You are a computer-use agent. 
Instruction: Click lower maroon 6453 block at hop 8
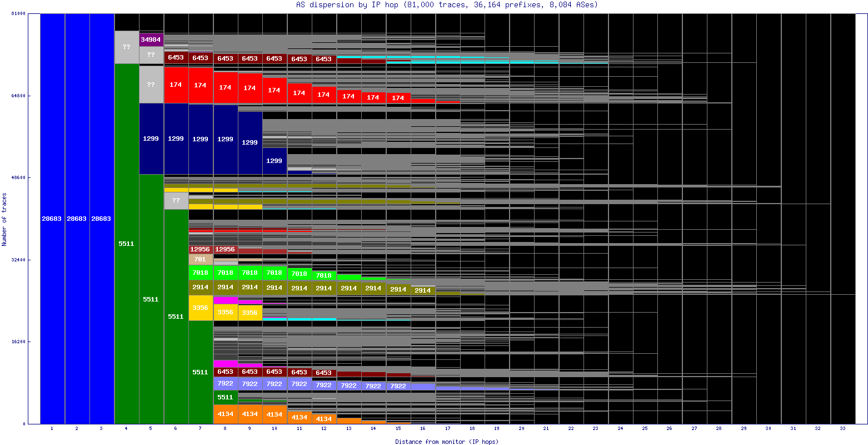(226, 372)
